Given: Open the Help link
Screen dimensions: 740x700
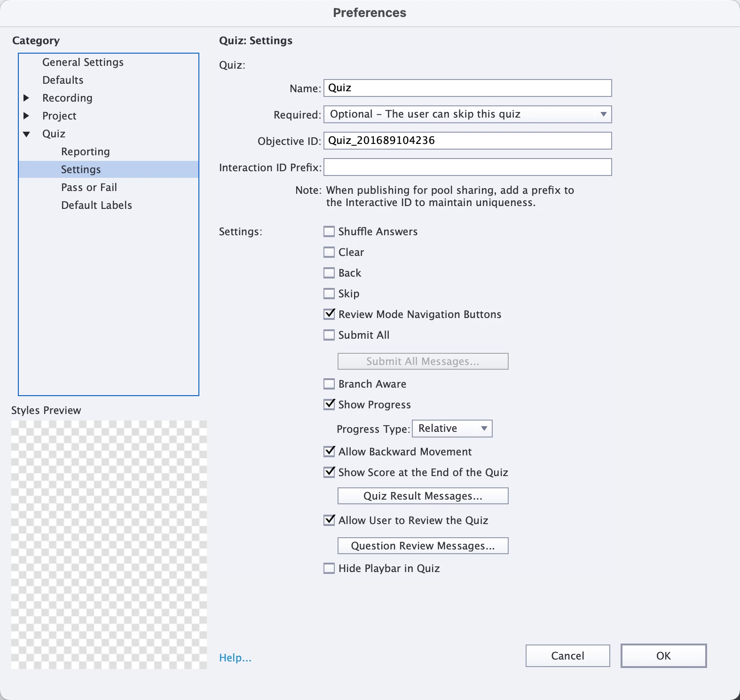Looking at the screenshot, I should [235, 658].
